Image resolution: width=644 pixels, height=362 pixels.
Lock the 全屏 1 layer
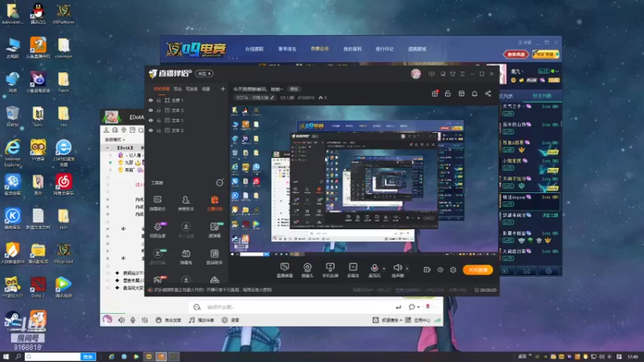pyautogui.click(x=159, y=100)
